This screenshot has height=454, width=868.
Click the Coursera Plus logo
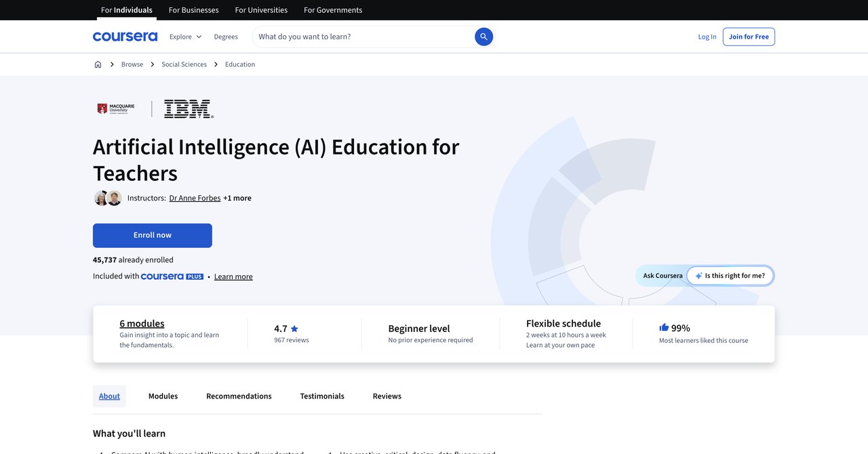172,276
